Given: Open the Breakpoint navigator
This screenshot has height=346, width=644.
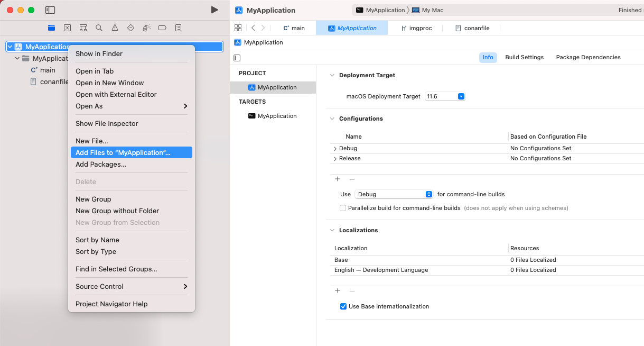Looking at the screenshot, I should pyautogui.click(x=162, y=28).
